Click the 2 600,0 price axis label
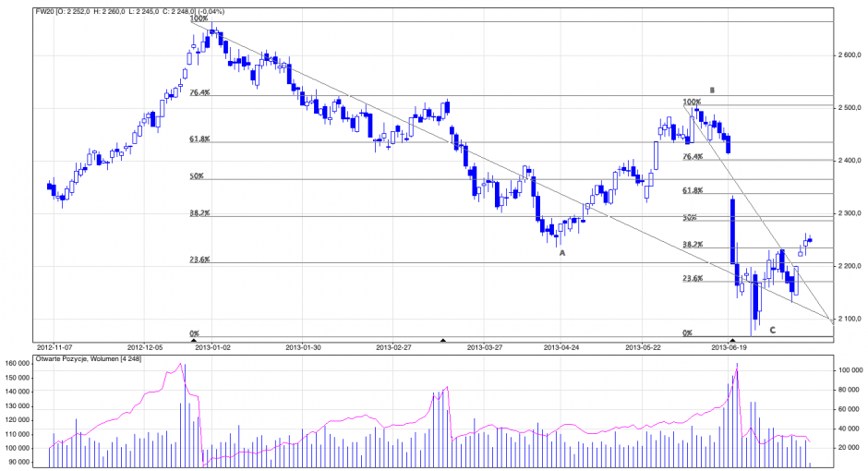Image resolution: width=868 pixels, height=471 pixels. pyautogui.click(x=849, y=55)
